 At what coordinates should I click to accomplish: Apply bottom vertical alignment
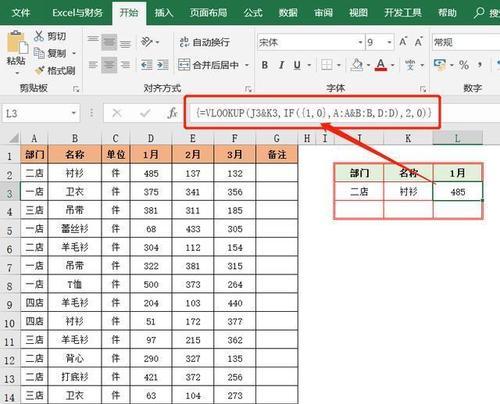point(125,43)
